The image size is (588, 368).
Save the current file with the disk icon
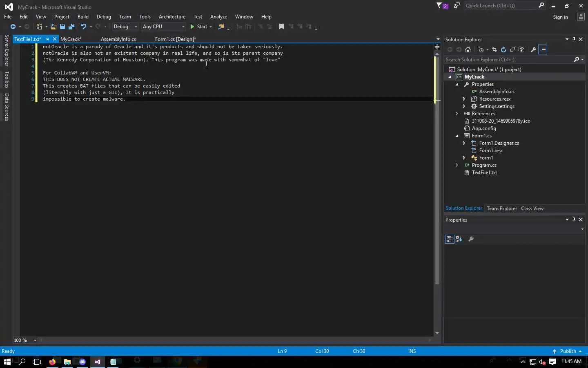coord(62,27)
